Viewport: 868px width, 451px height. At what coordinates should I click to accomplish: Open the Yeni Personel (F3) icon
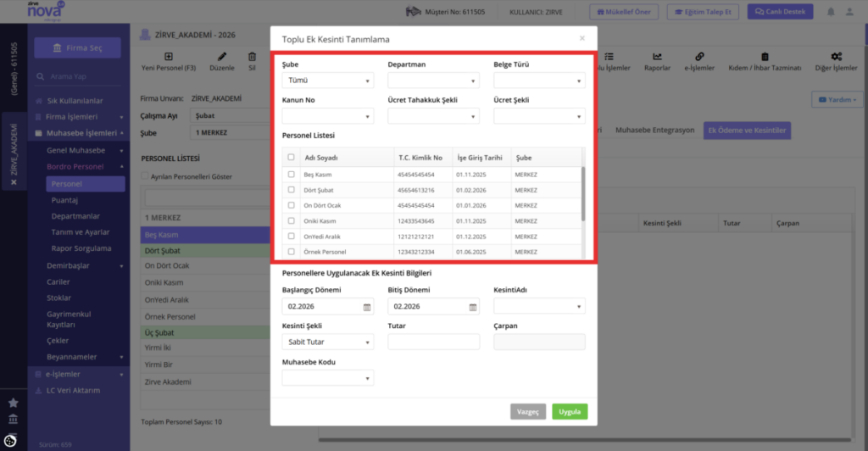click(169, 57)
